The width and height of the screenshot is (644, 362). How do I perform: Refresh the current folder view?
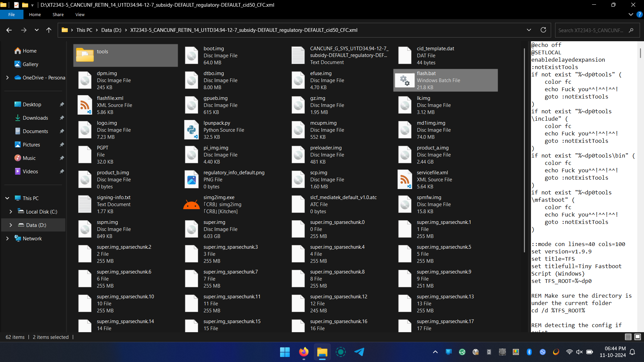543,30
